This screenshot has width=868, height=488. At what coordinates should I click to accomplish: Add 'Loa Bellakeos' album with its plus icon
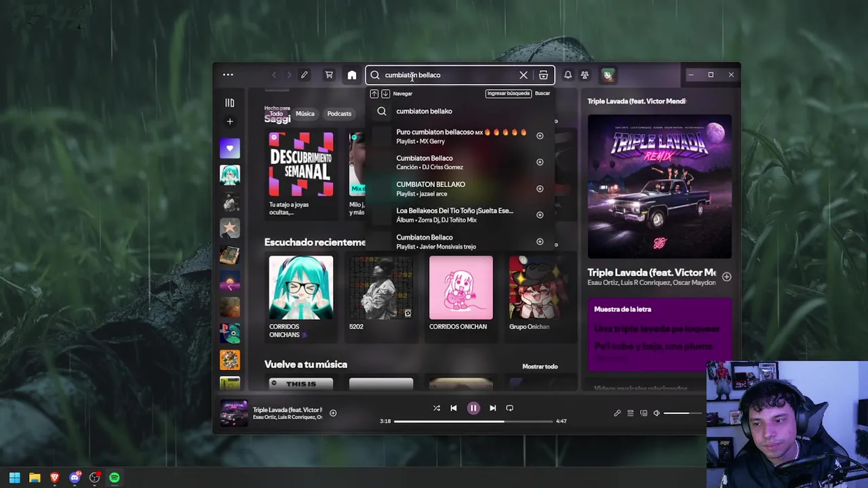pos(540,215)
